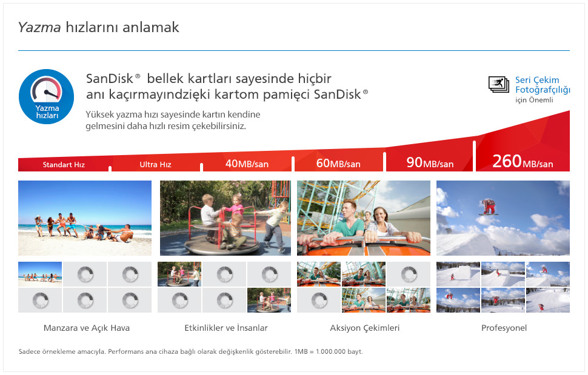This screenshot has height=375, width=588.
Task: Open the large snowboarder jump photo
Action: 503,218
